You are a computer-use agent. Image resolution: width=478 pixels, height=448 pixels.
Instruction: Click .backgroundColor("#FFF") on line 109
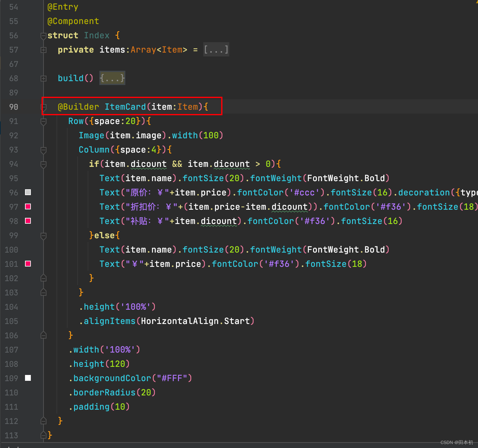pyautogui.click(x=131, y=379)
